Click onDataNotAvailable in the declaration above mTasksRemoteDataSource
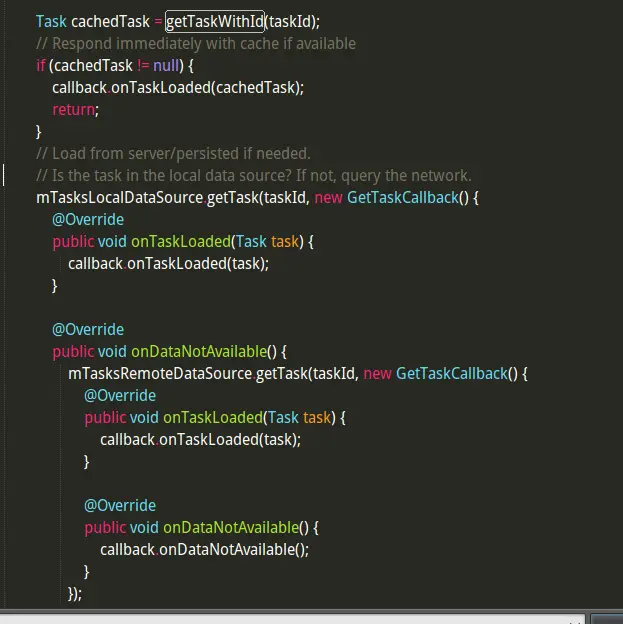 click(199, 351)
